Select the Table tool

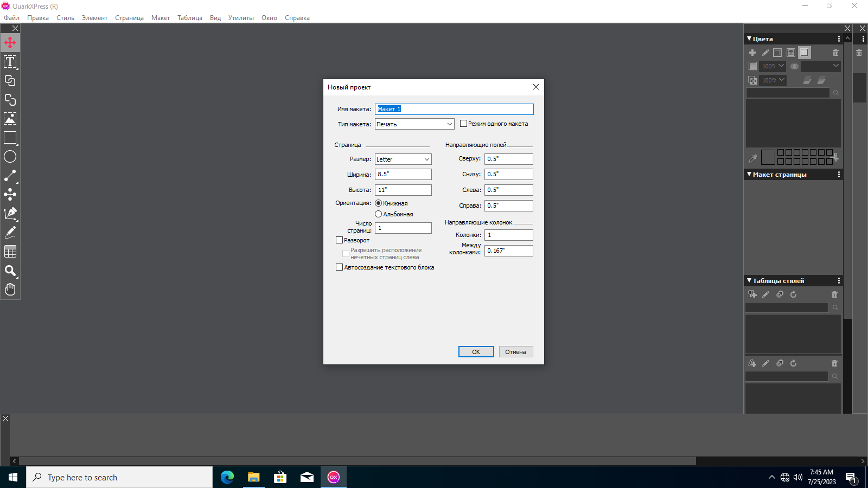(x=10, y=252)
